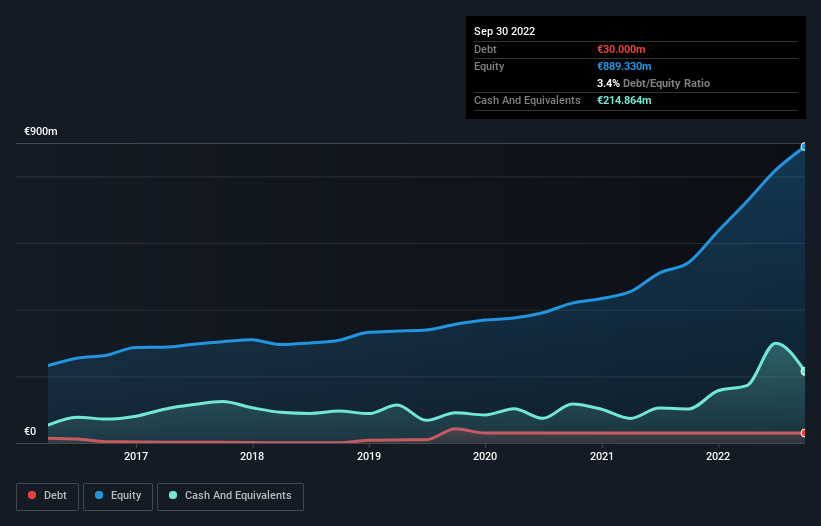Click the 2019 x-axis label
The width and height of the screenshot is (821, 526).
tap(369, 457)
